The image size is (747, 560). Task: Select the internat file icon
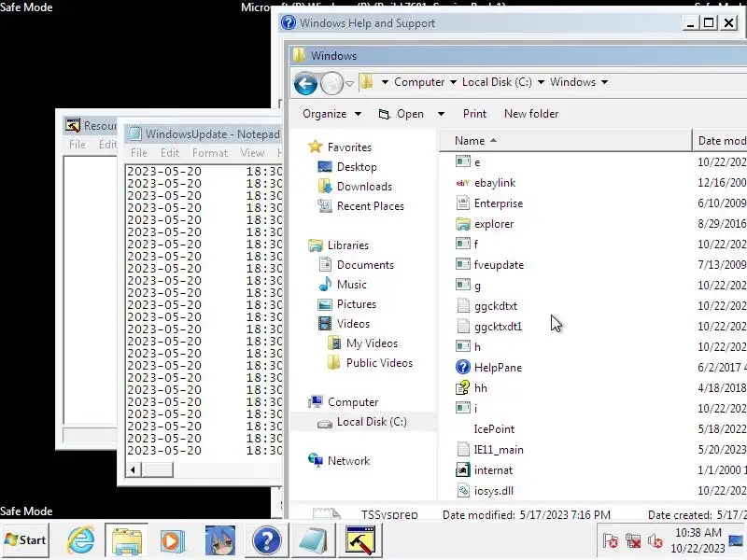(462, 470)
